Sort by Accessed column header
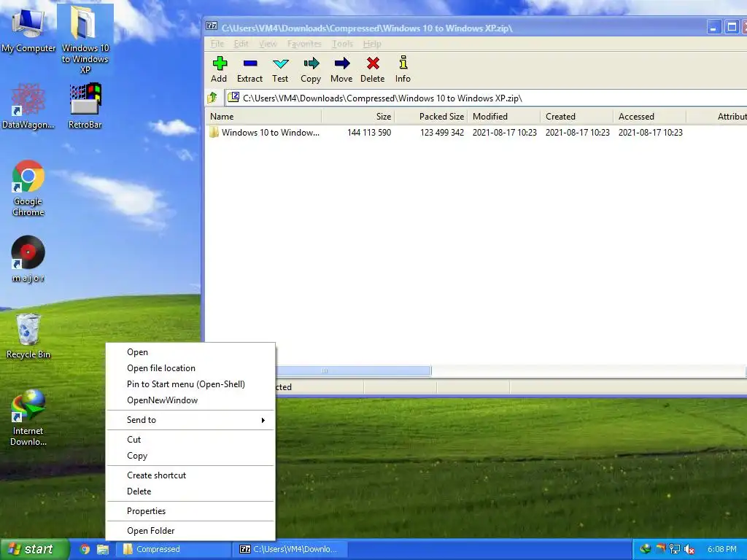The width and height of the screenshot is (747, 560). (x=650, y=117)
